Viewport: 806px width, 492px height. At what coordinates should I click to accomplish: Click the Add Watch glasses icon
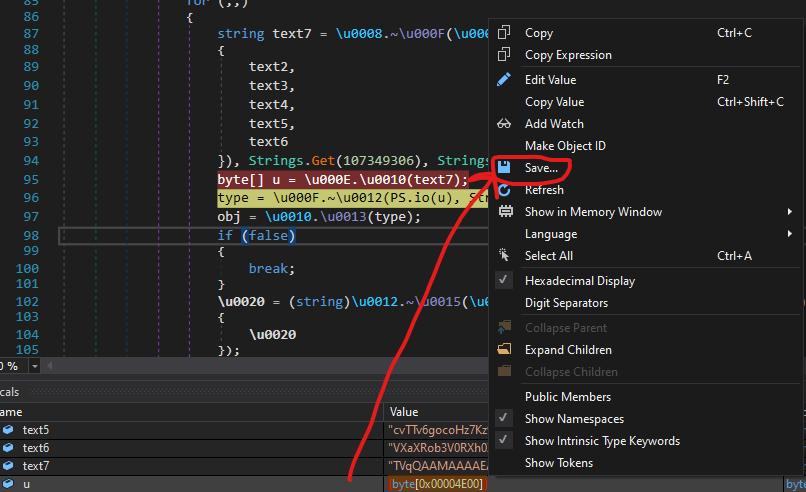[x=504, y=124]
